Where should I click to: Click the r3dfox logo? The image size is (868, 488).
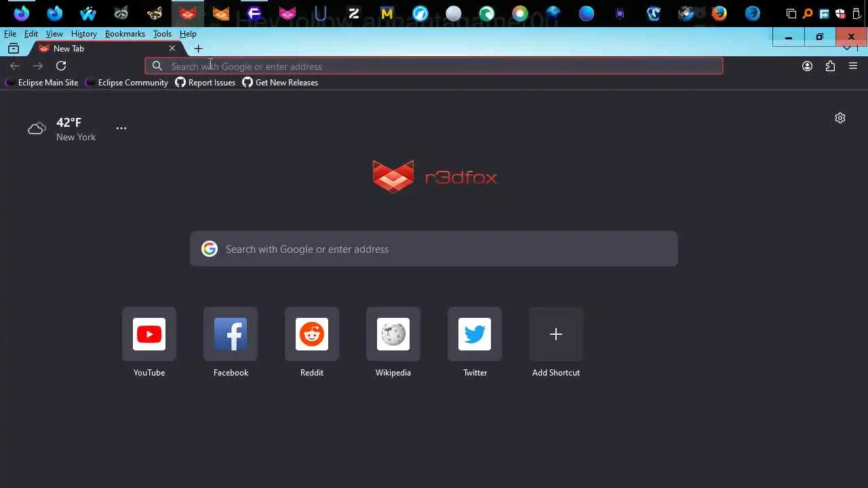(x=434, y=177)
